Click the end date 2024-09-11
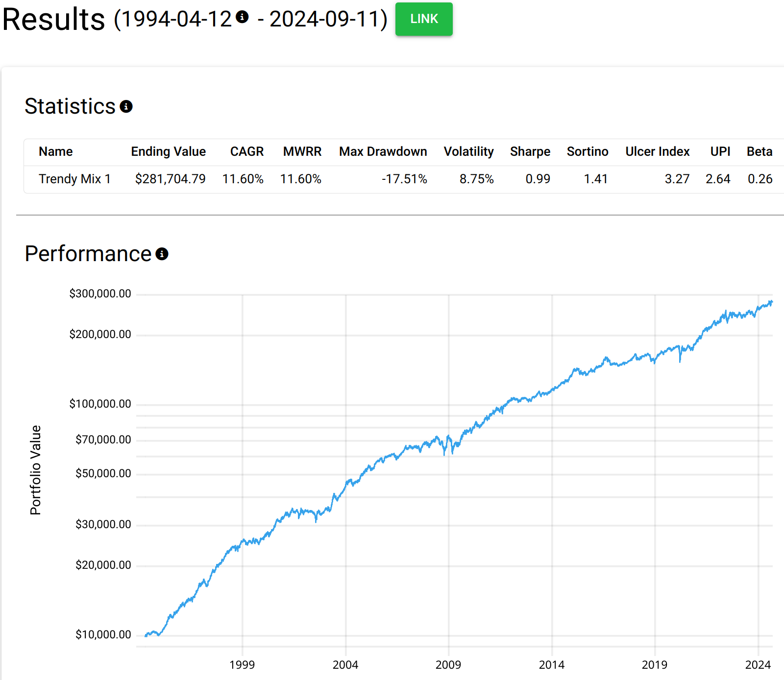Screen dimensions: 784x680 pyautogui.click(x=324, y=20)
